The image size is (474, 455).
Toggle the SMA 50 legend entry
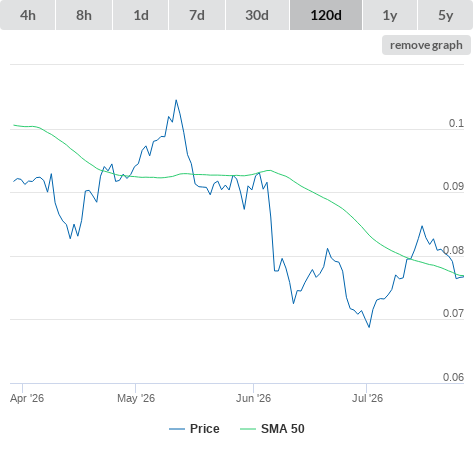[x=283, y=429]
